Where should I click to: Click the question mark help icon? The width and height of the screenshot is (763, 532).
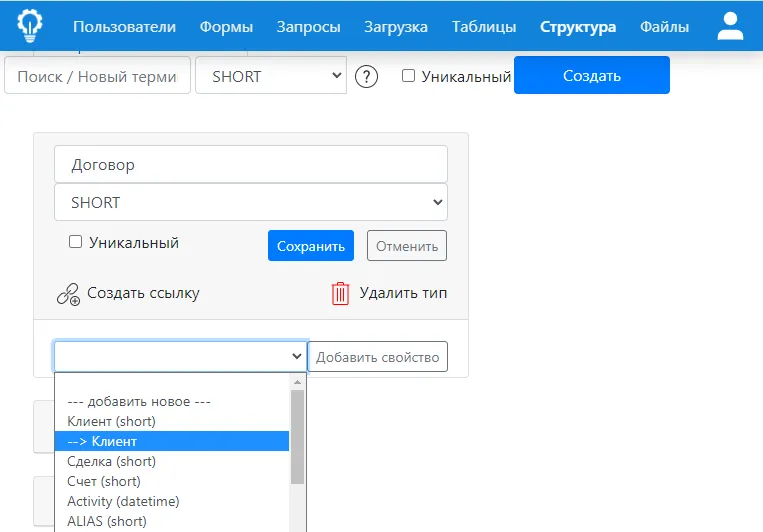coord(366,76)
